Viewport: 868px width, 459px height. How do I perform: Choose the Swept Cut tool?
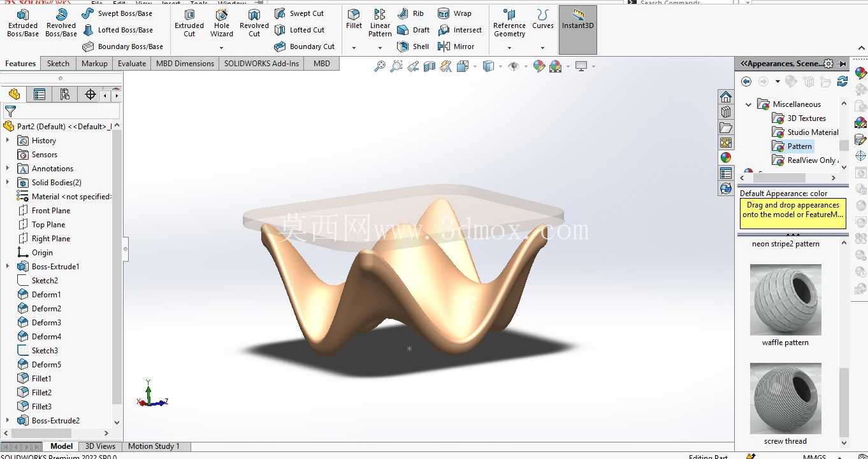299,13
